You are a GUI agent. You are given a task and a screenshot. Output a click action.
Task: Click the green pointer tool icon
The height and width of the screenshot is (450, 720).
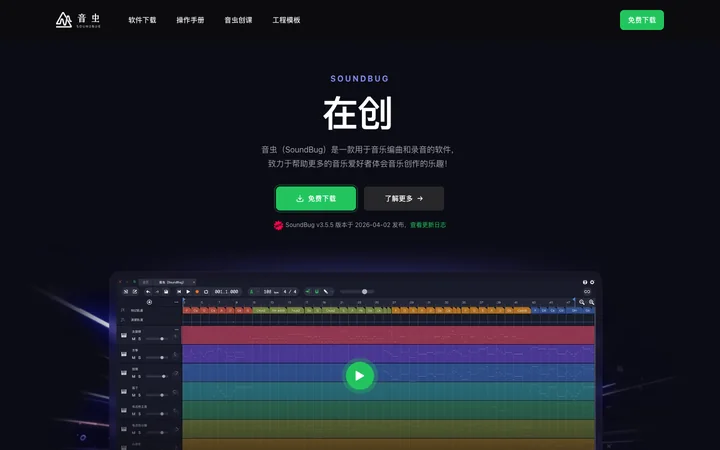[x=308, y=292]
